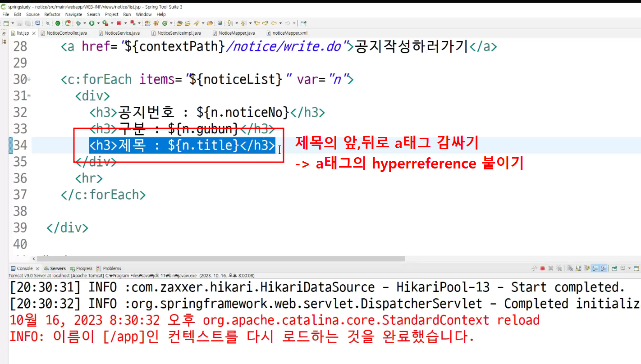Click the Forward navigation arrow
The width and height of the screenshot is (641, 364).
pyautogui.click(x=287, y=23)
